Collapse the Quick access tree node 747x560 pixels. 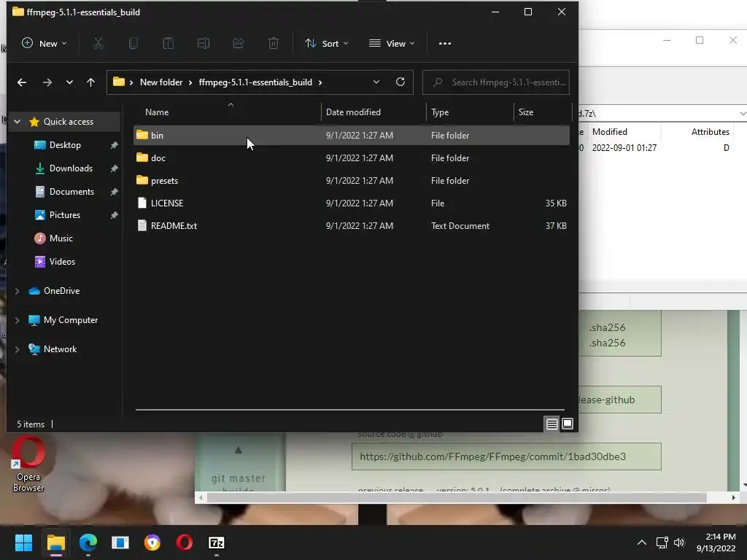(x=18, y=122)
